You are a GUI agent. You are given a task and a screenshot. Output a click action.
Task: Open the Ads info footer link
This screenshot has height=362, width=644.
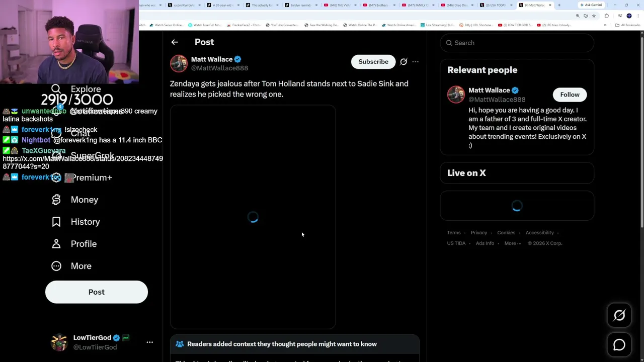coord(485,243)
